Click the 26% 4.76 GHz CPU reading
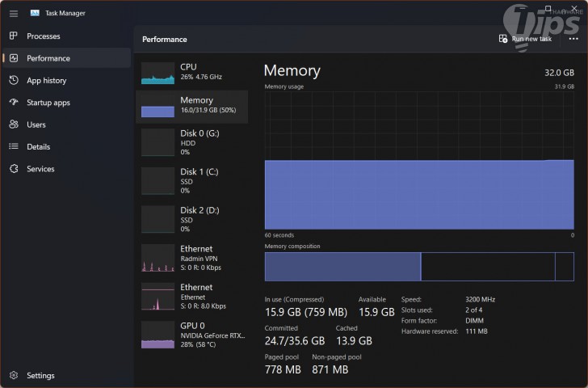Screen dimensions: 588x388 pos(201,77)
